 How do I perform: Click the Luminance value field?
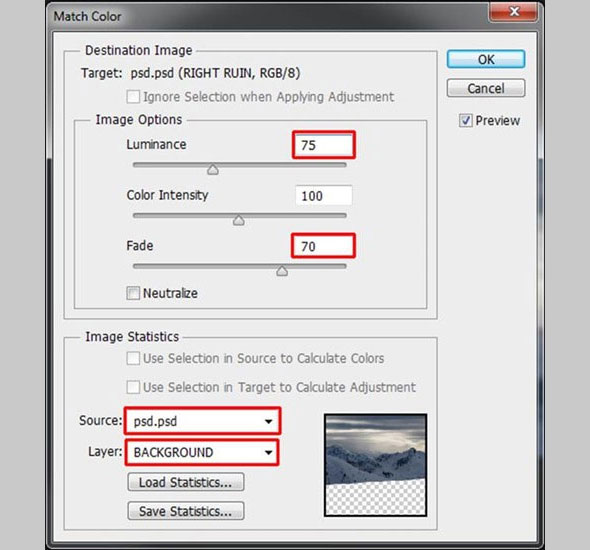point(324,145)
